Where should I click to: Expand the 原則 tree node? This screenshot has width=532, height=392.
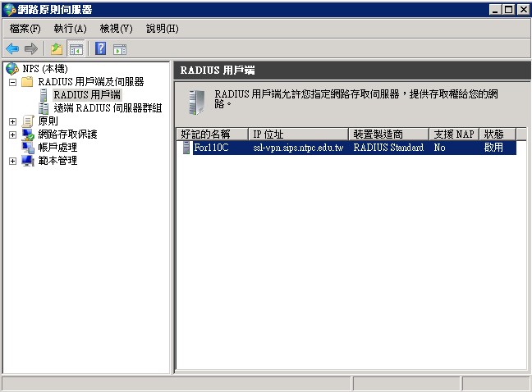[x=12, y=121]
